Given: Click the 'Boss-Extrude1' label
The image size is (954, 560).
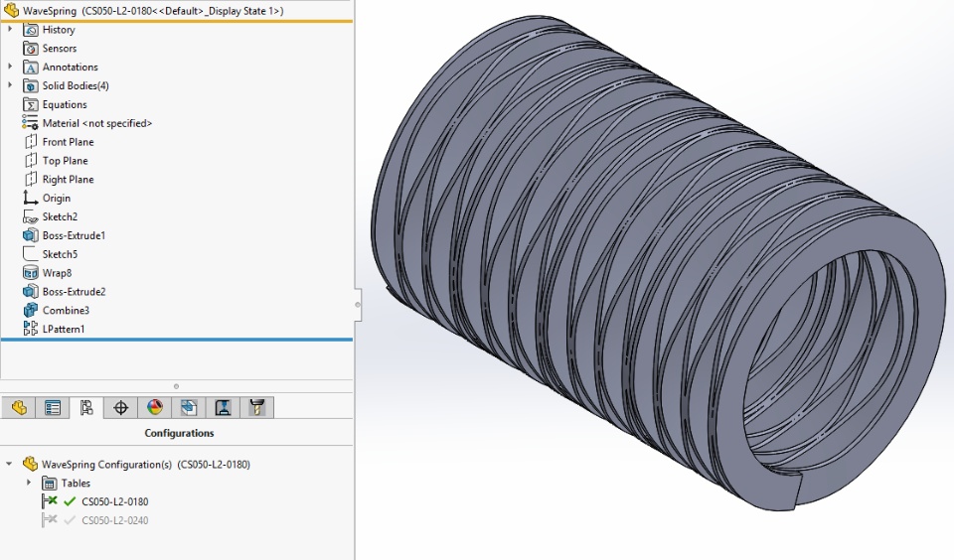Looking at the screenshot, I should pyautogui.click(x=74, y=236).
